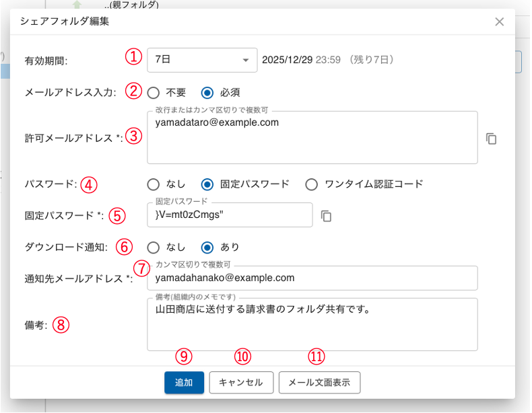Choose 固定パスワード radio button
The height and width of the screenshot is (413, 532).
pyautogui.click(x=207, y=184)
